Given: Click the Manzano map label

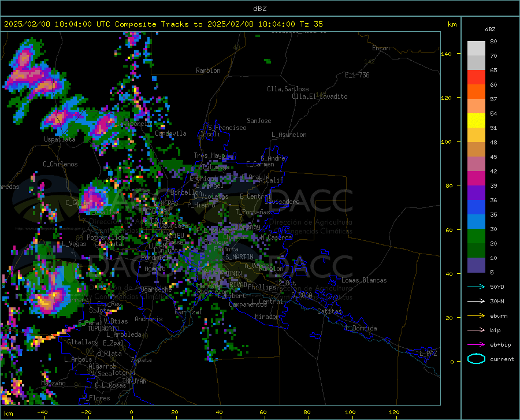Looking at the screenshot, I should point(53,383).
